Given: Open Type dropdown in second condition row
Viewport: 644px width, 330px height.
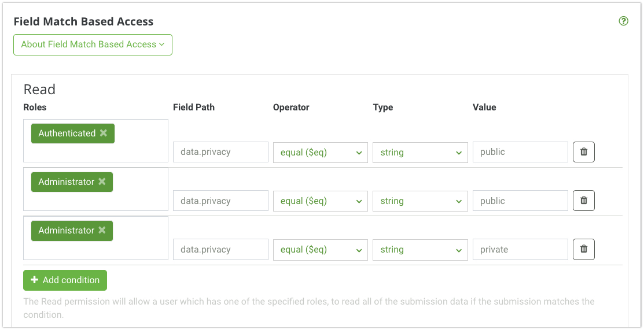Looking at the screenshot, I should click(420, 201).
